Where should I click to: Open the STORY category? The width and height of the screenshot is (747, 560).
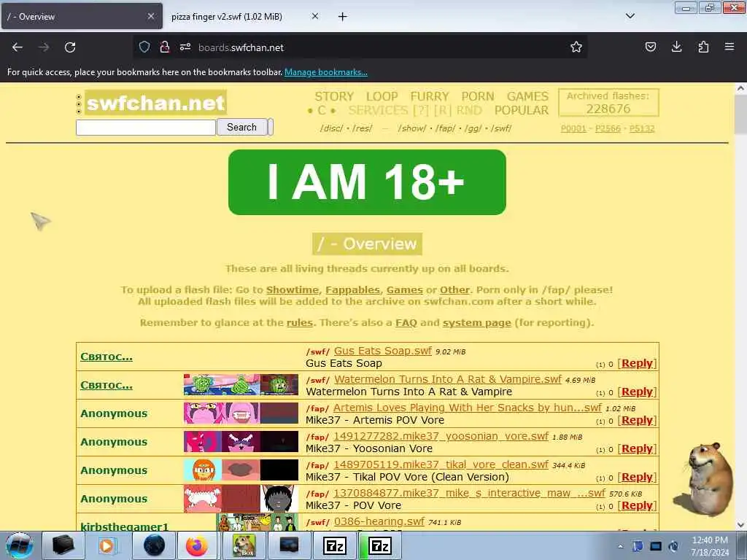click(334, 97)
